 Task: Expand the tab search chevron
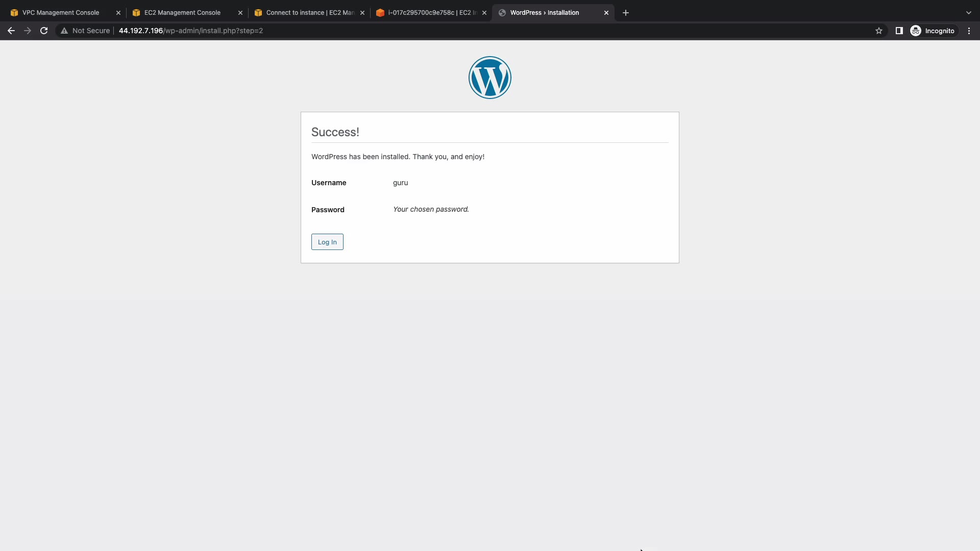tap(968, 13)
